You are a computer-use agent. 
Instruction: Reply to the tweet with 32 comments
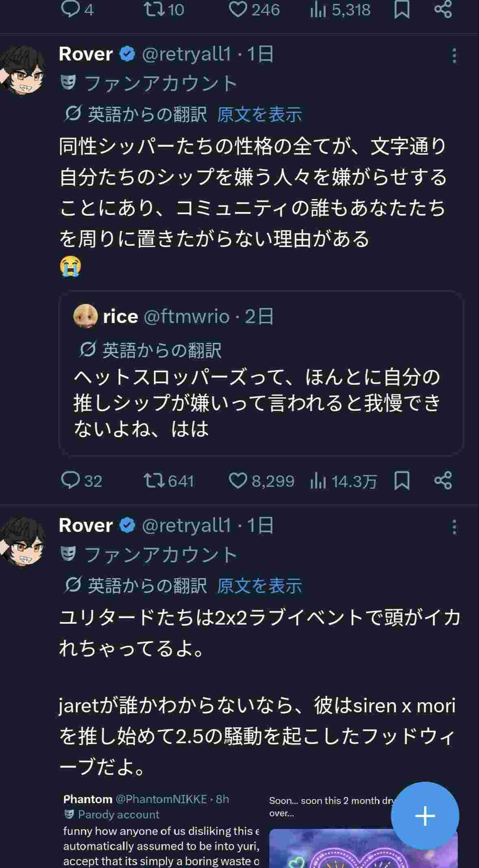(x=70, y=480)
